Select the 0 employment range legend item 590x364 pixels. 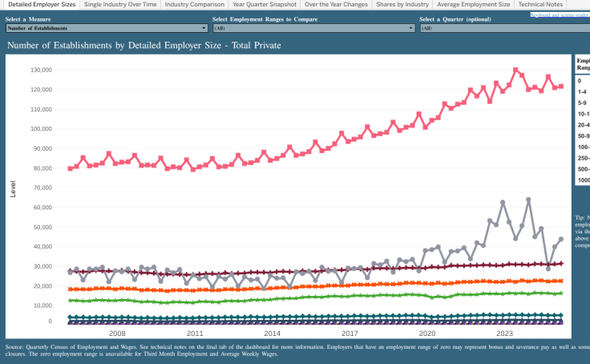click(579, 81)
